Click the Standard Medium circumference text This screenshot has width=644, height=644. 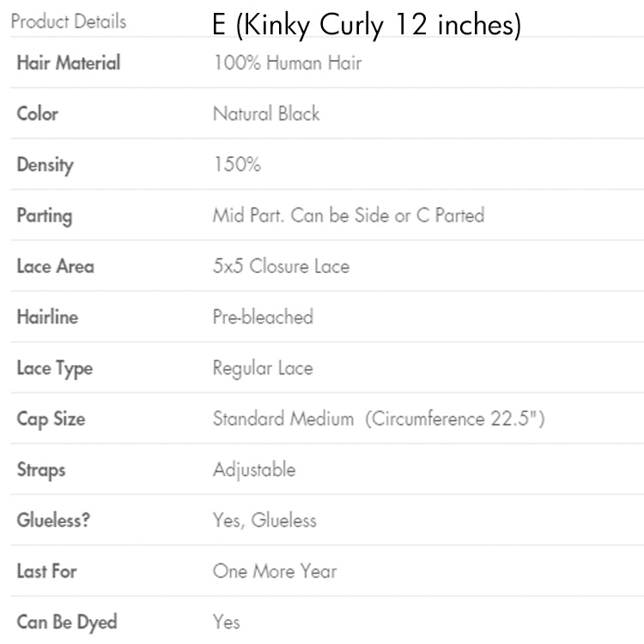[x=379, y=419]
